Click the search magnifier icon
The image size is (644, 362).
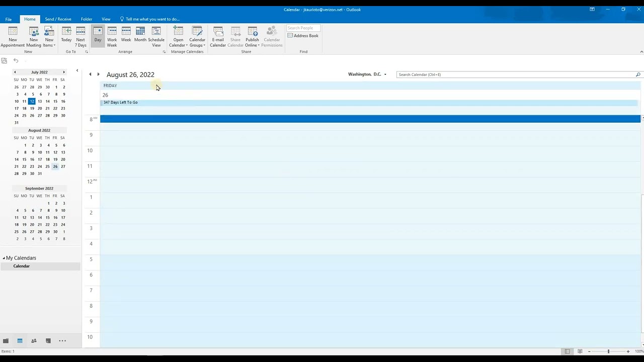point(638,74)
